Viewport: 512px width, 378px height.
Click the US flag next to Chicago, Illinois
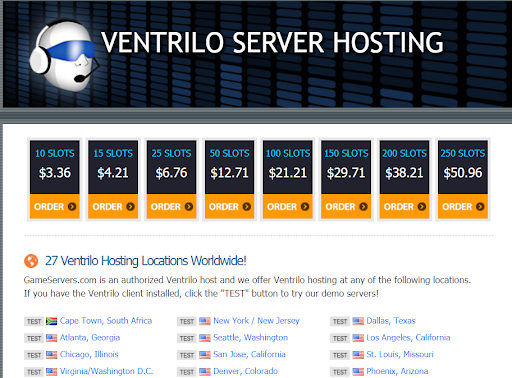[x=51, y=355]
